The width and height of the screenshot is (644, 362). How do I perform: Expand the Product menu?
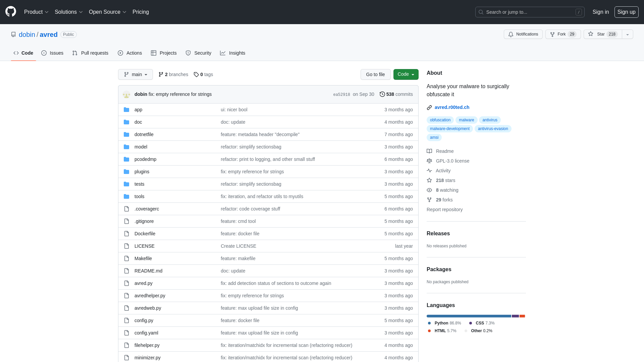36,12
